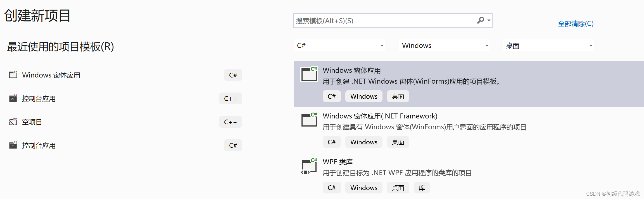
Task: Click the recent C++ 控制台应用 icon
Action: pos(13,98)
